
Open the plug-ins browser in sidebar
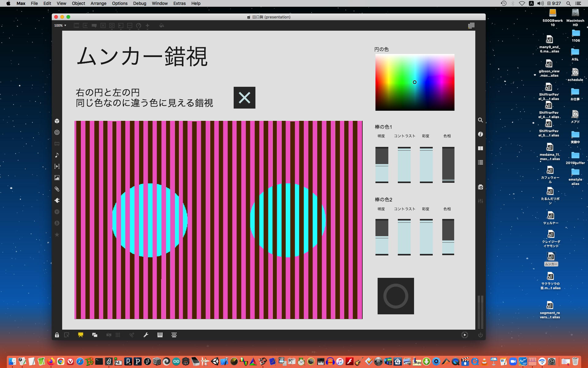click(57, 201)
